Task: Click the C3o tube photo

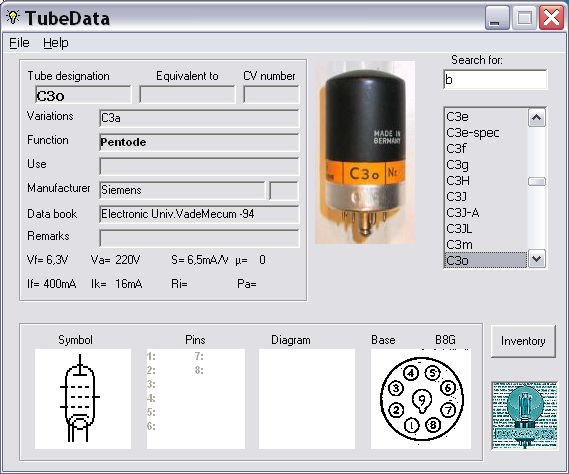Action: pyautogui.click(x=365, y=152)
